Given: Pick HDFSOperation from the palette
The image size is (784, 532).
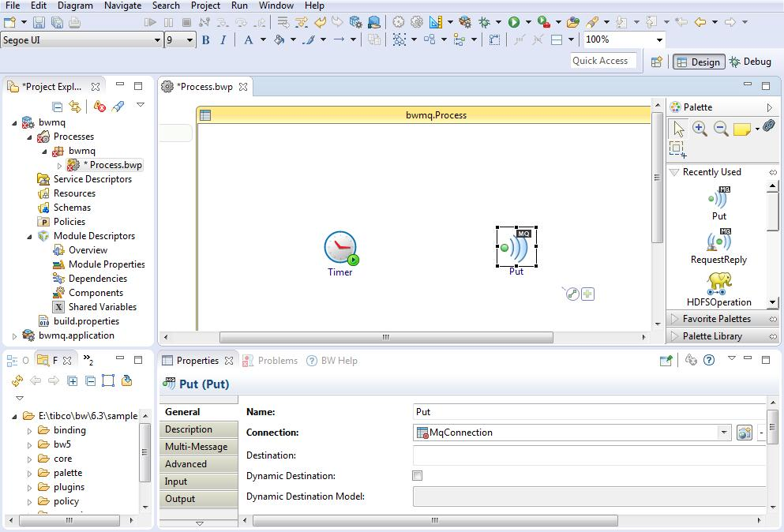Looking at the screenshot, I should (719, 289).
